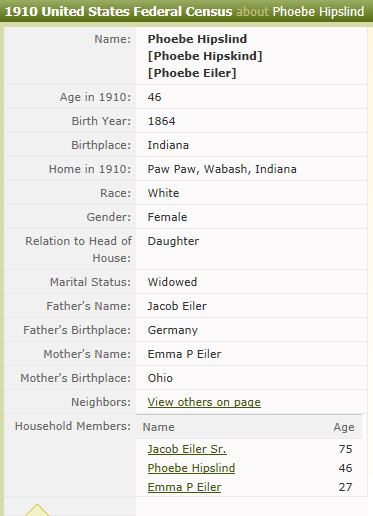Click the Paw Paw, Wabash, Indiana home value
Image resolution: width=373 pixels, height=516 pixels.
pos(222,169)
